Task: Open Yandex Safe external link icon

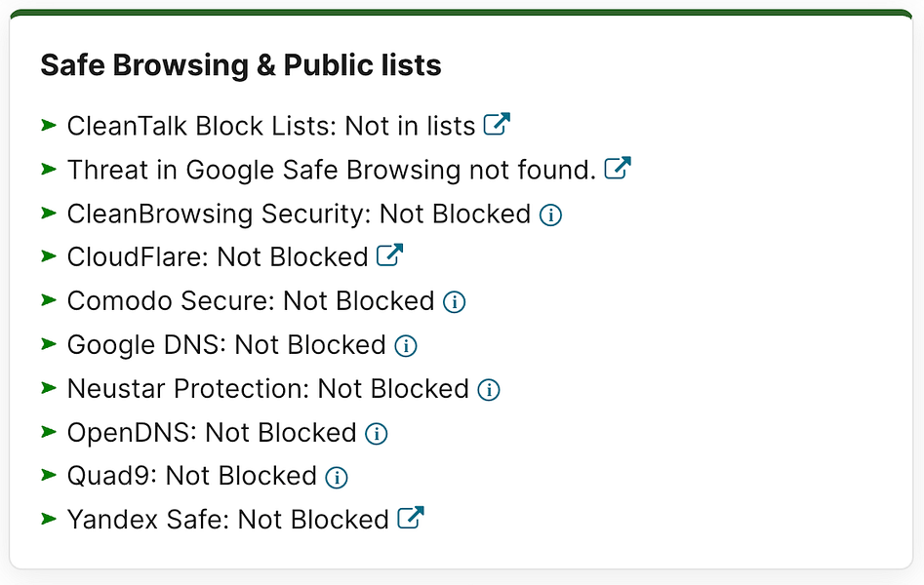Action: (x=411, y=518)
